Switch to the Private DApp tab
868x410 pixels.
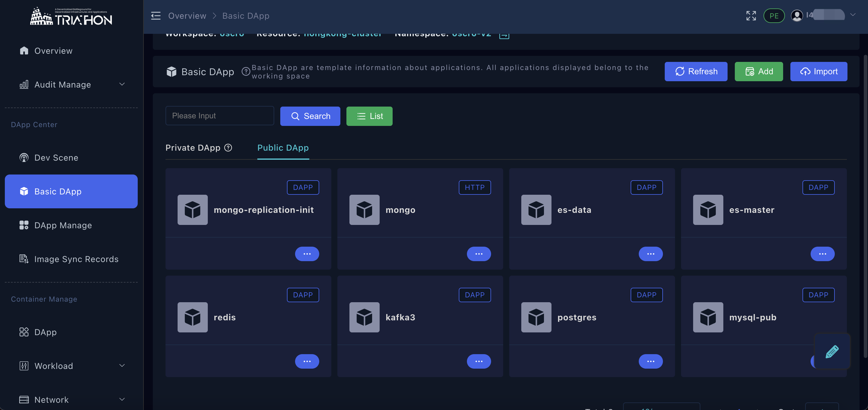click(193, 148)
